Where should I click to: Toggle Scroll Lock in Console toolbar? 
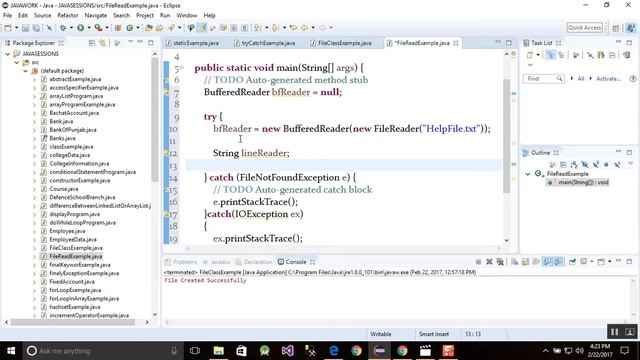click(525, 262)
